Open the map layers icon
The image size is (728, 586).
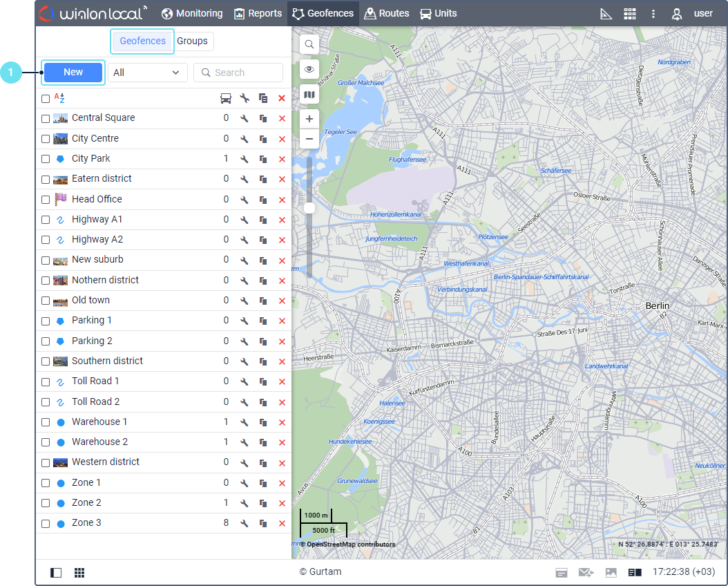(x=309, y=94)
